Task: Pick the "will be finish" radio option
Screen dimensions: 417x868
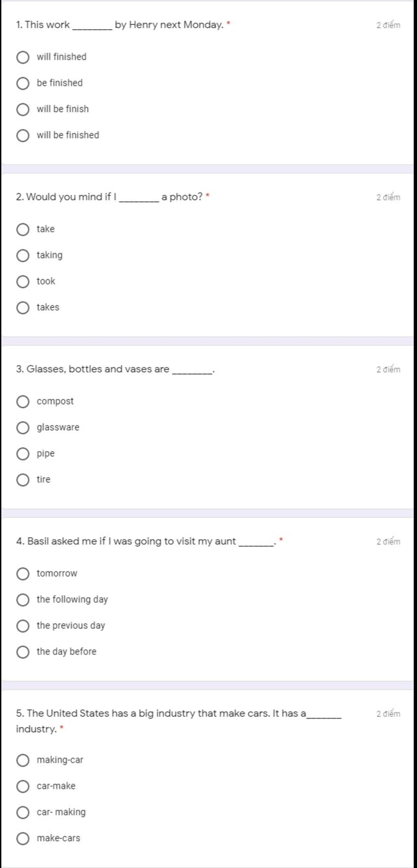Action: point(23,110)
